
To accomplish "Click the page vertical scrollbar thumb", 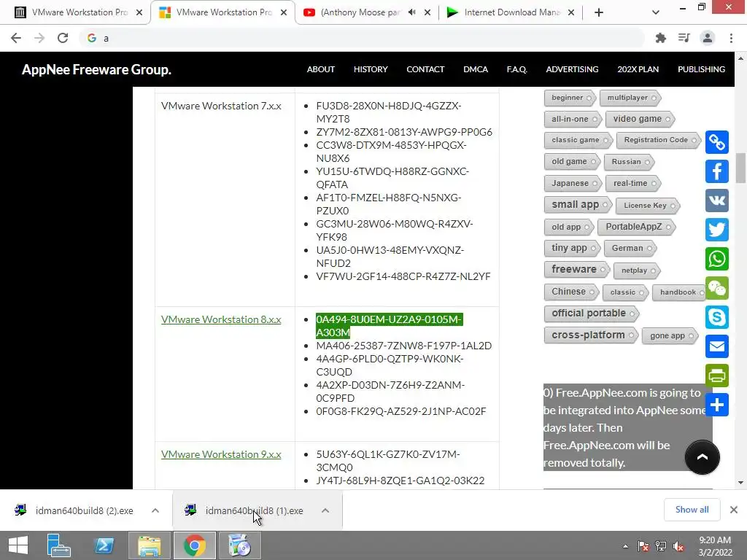I will [x=740, y=168].
